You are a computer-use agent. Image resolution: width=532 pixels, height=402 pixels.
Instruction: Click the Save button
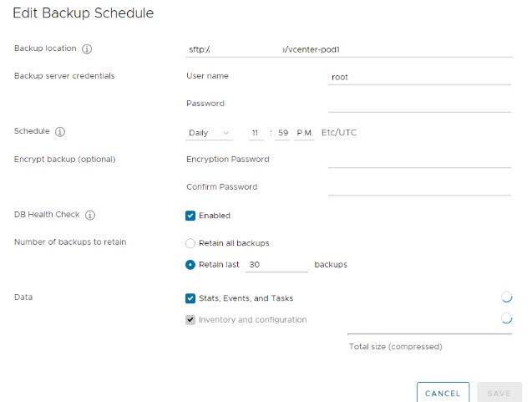click(x=499, y=393)
